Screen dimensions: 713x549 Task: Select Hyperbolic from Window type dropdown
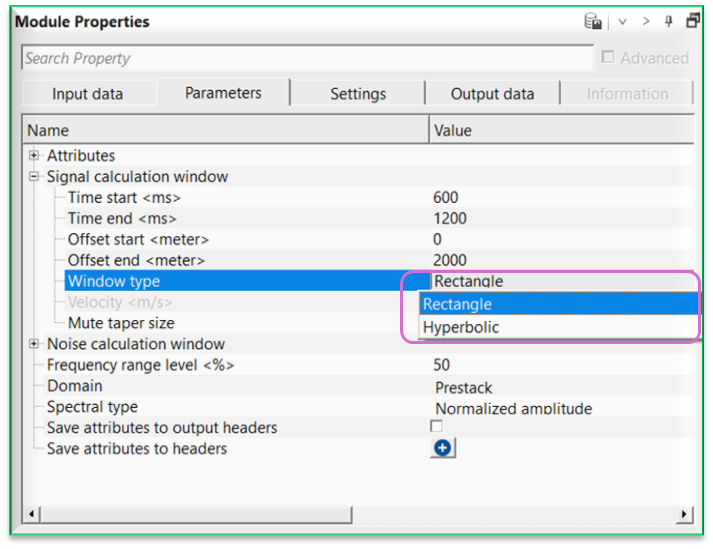(x=461, y=328)
